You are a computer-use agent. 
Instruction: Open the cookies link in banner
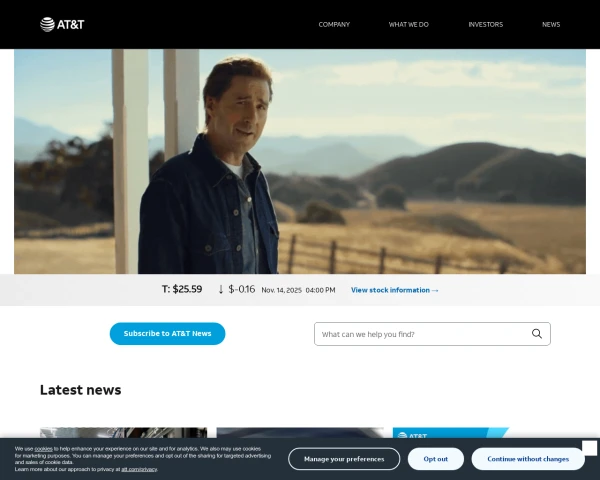tap(43, 449)
